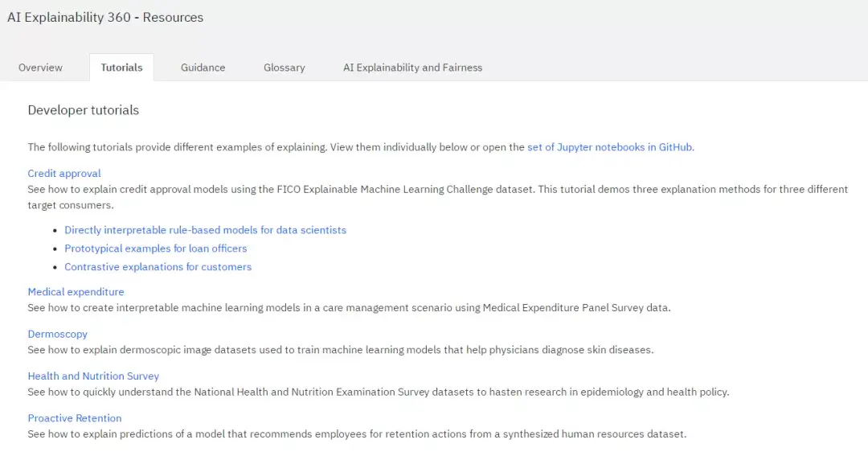Click the AI Explainability 360 - Resources title

105,17
